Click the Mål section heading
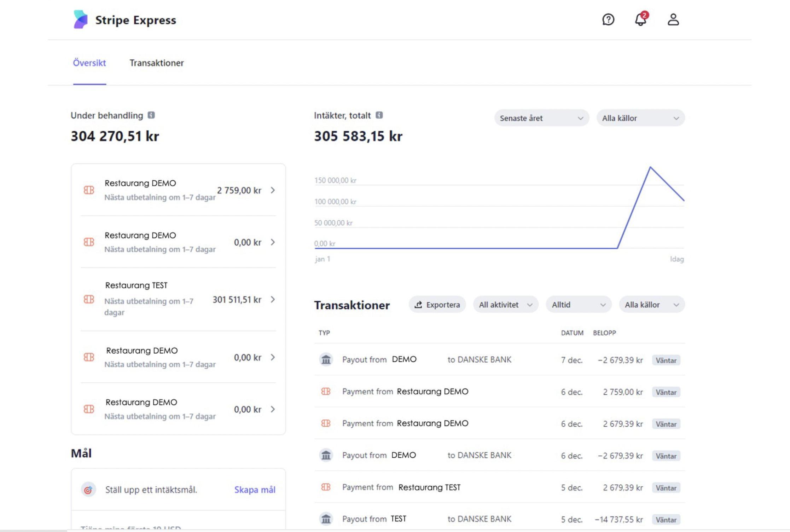This screenshot has height=532, width=790. (x=81, y=453)
